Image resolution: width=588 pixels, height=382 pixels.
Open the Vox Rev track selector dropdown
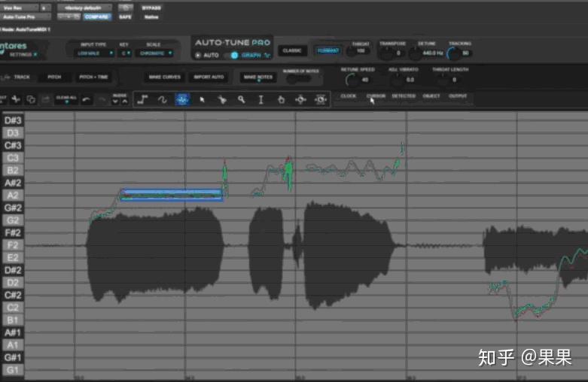pos(19,8)
